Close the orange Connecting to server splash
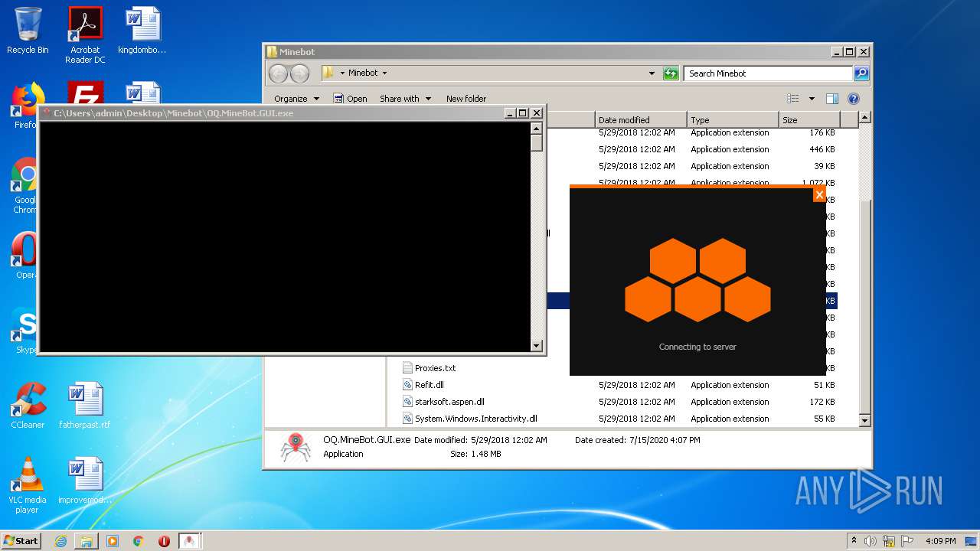 819,195
